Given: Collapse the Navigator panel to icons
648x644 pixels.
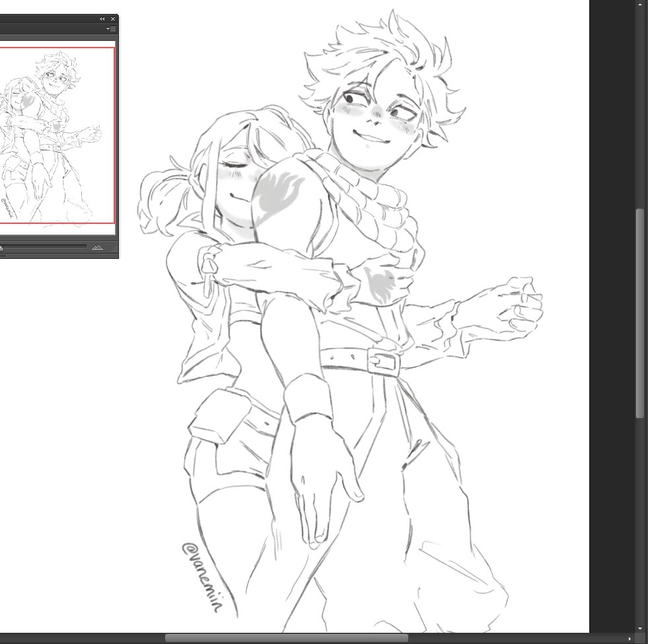Looking at the screenshot, I should tap(102, 19).
